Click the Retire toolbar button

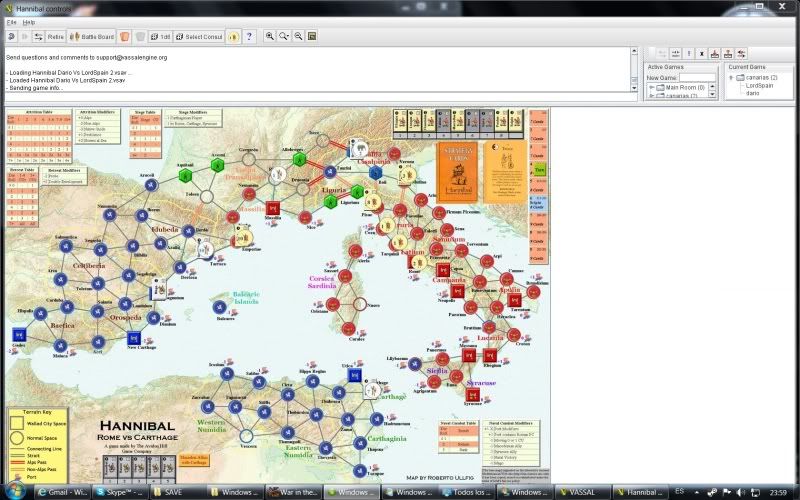(56, 36)
